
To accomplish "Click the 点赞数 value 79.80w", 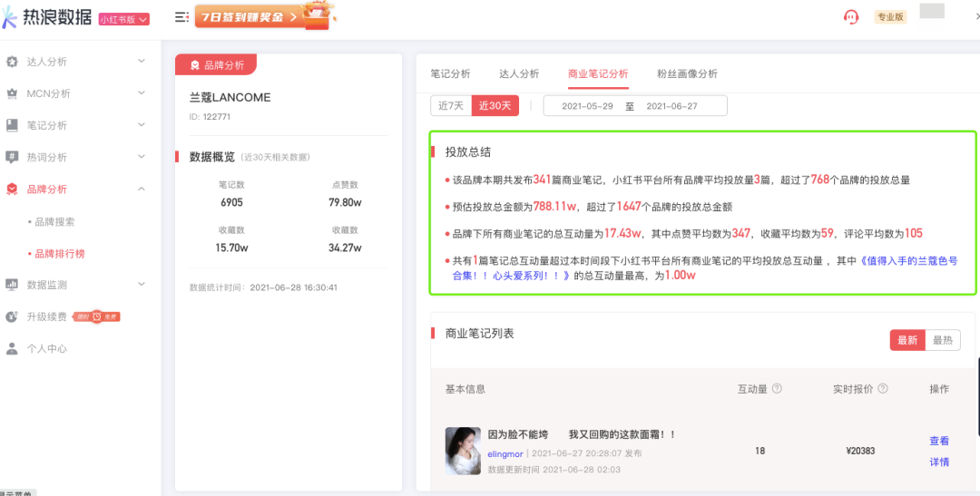I will tap(346, 202).
